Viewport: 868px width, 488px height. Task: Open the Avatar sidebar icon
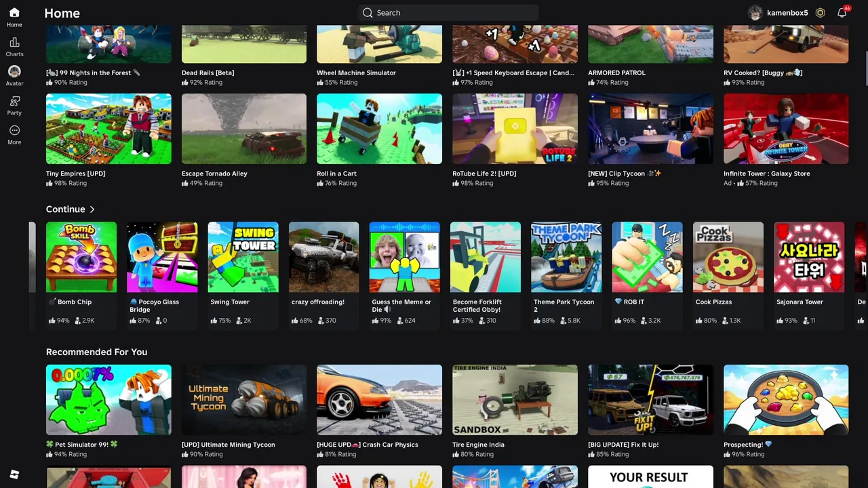pos(14,71)
